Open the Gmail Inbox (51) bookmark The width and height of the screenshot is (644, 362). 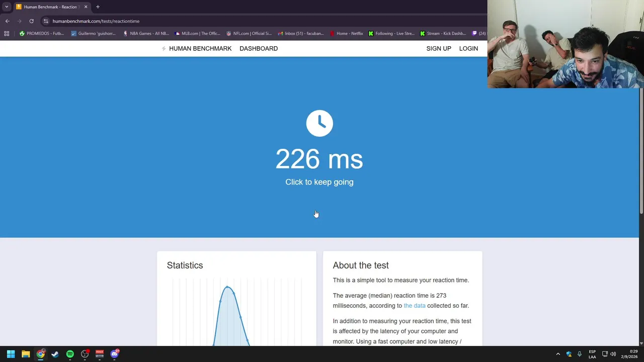(301, 34)
